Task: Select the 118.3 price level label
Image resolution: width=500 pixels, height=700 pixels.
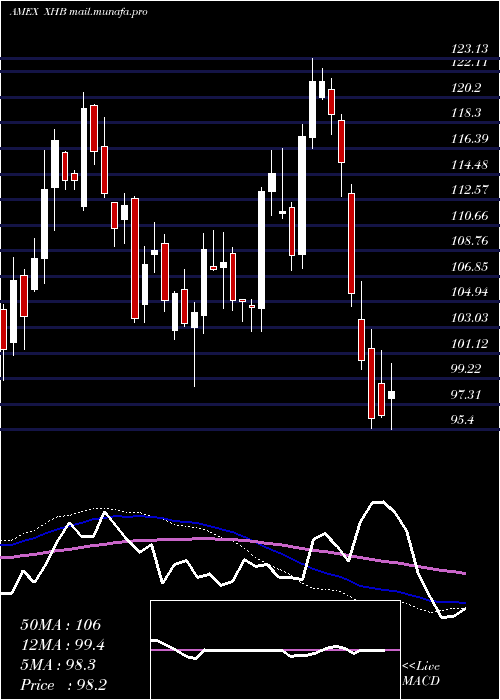Action: click(466, 113)
